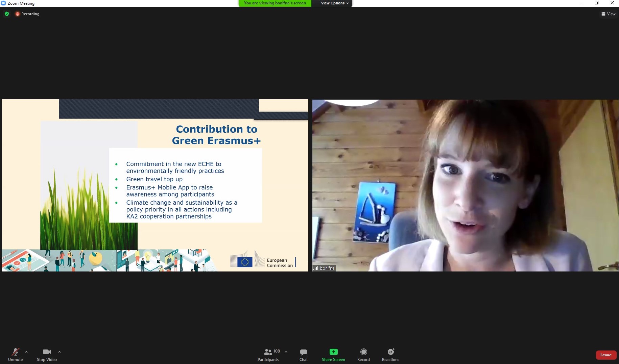The height and width of the screenshot is (364, 619).
Task: Expand participants options caret beside 108
Action: 286,352
